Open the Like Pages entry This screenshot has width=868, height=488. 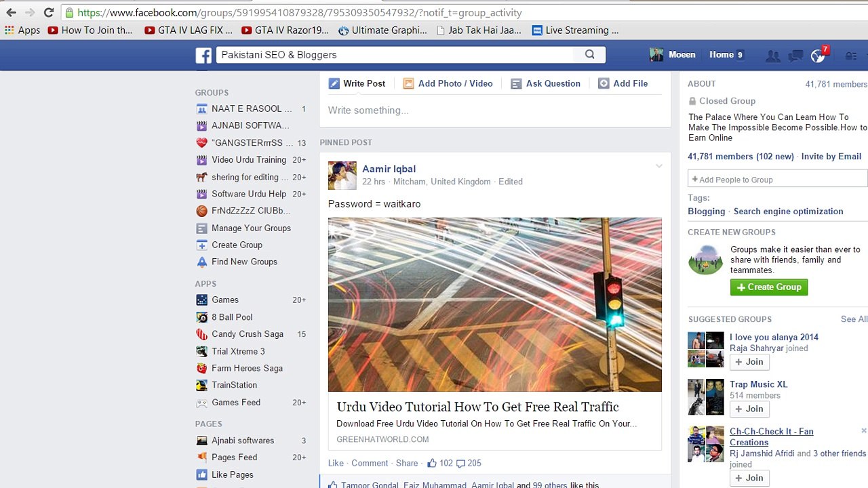tap(233, 474)
